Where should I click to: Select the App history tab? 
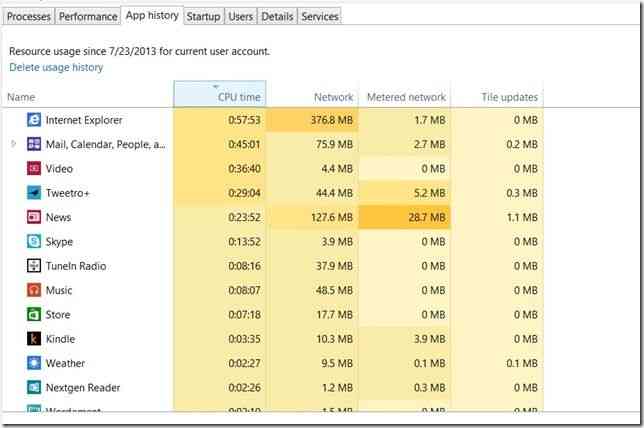click(152, 16)
